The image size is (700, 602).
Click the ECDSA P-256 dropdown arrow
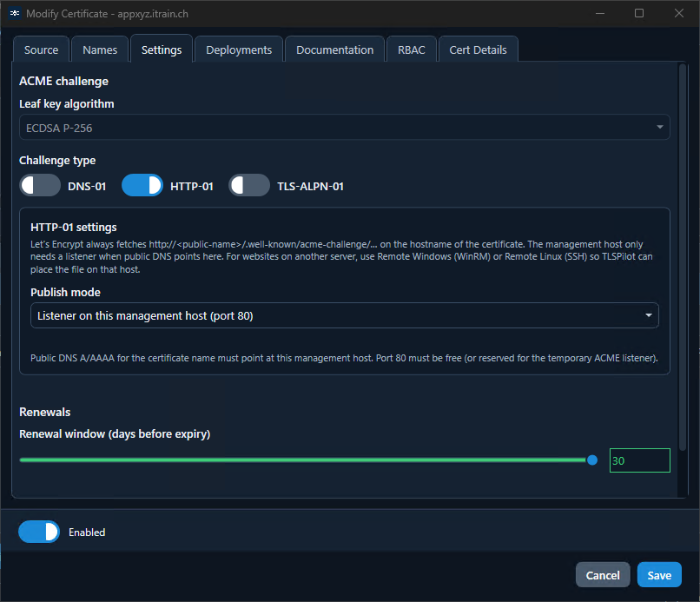660,128
